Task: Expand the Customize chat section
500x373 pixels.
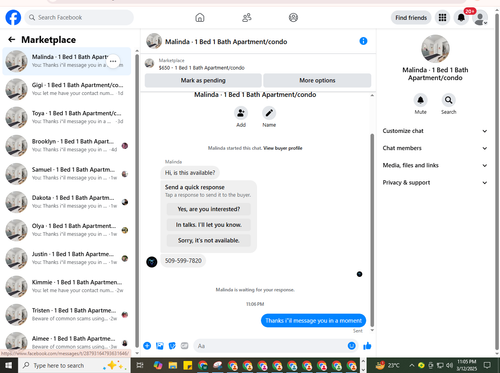Action: click(435, 131)
